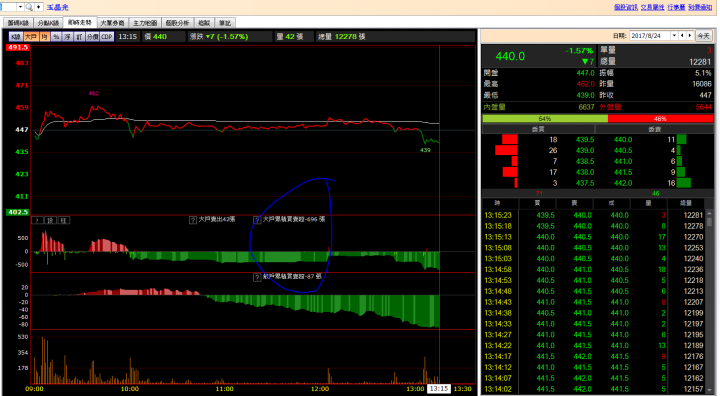Viewport: 720px width, 396px height.
Task: Click the up-down spinner beside the magnifier
Action: 39,7
